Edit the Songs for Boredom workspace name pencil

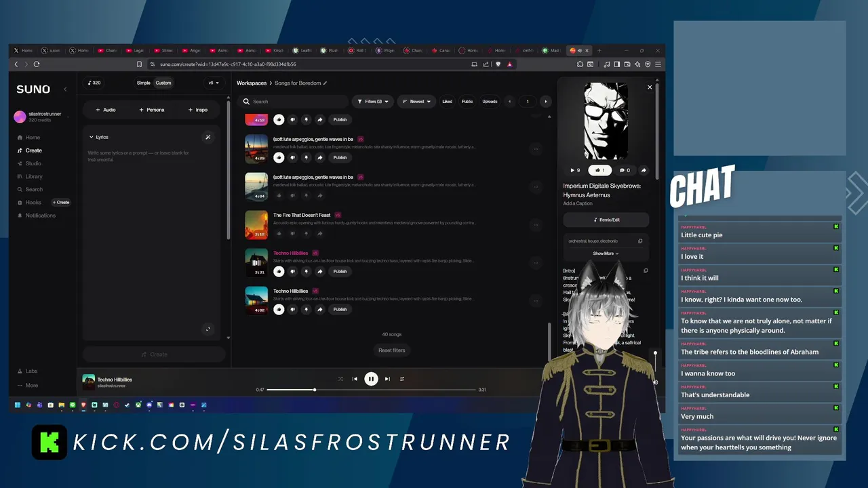click(x=325, y=83)
